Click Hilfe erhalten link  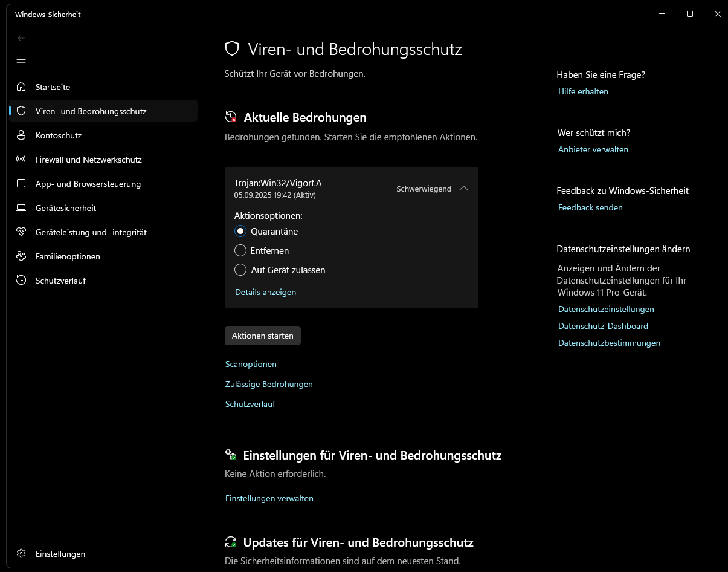[583, 91]
